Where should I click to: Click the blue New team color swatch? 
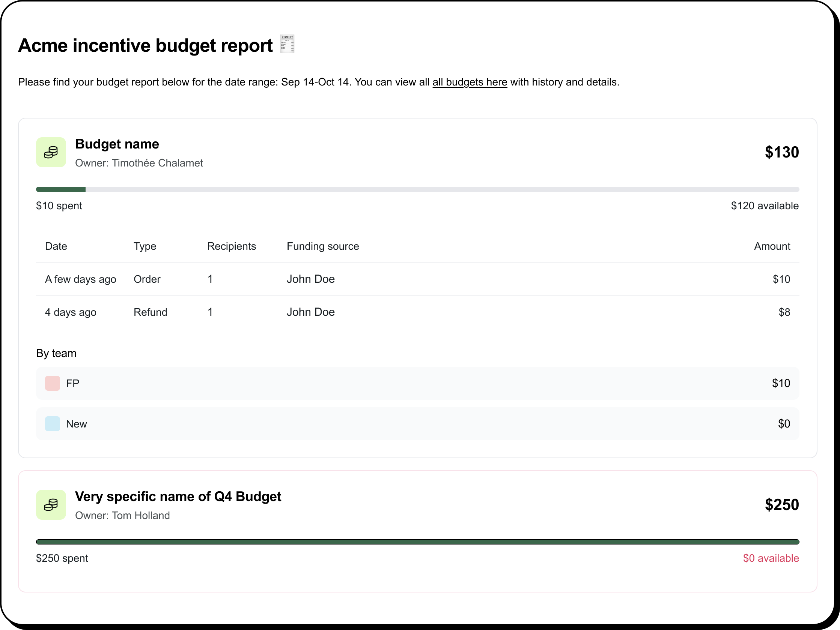(x=53, y=424)
